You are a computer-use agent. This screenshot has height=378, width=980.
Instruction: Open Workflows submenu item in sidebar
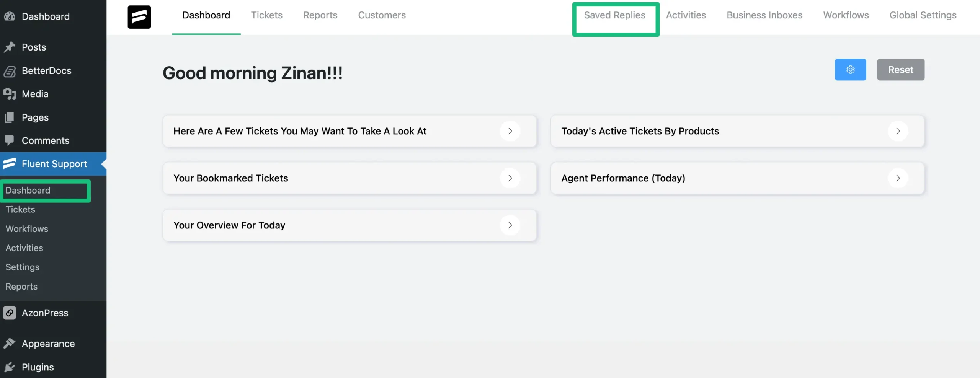27,229
